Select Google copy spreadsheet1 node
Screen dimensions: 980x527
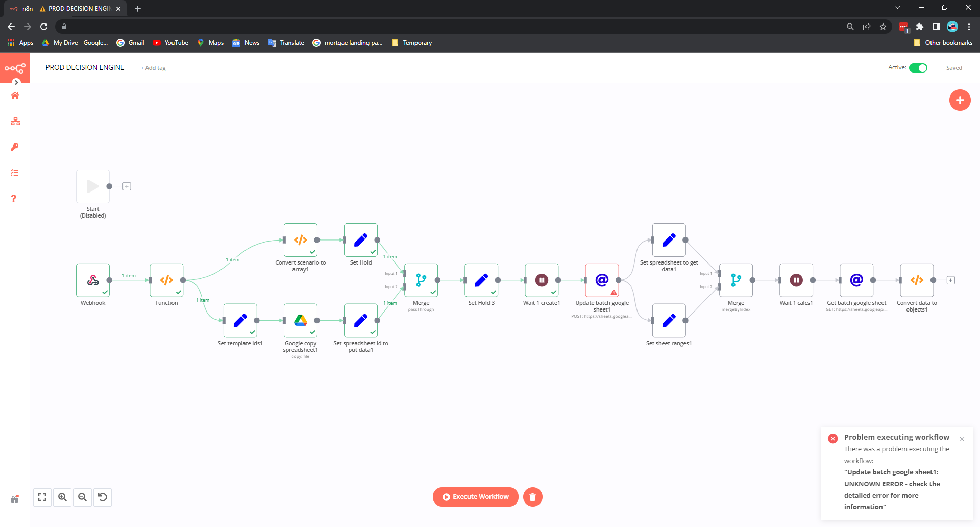point(301,320)
